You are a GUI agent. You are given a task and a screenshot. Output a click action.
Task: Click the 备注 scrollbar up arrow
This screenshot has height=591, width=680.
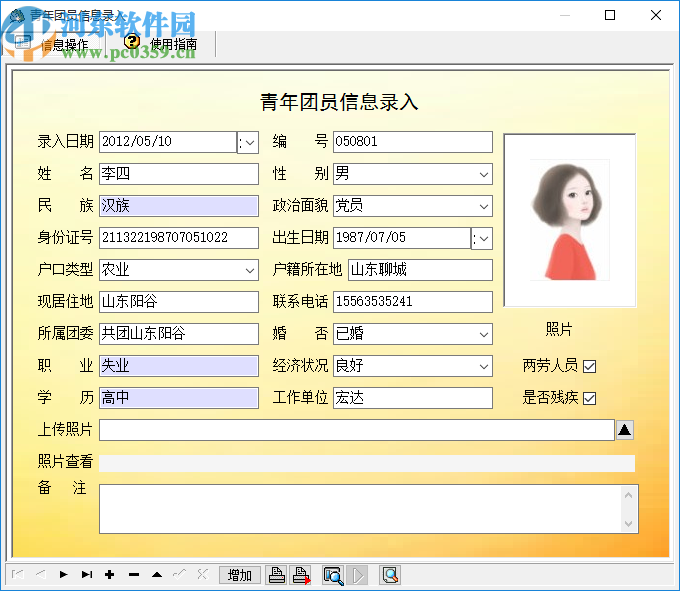click(x=628, y=495)
